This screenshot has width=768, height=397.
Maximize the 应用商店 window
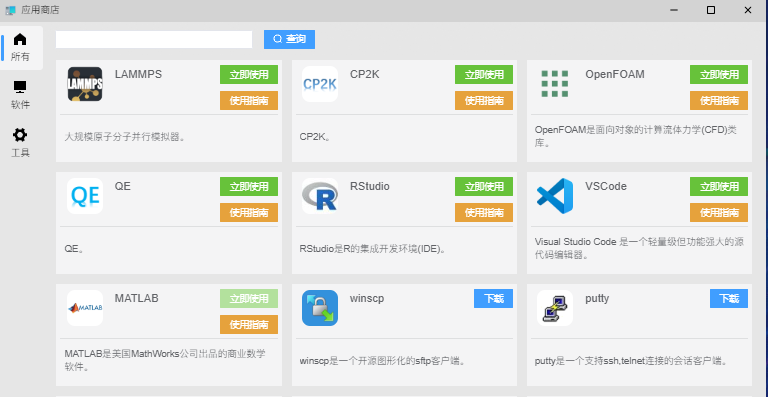point(711,10)
